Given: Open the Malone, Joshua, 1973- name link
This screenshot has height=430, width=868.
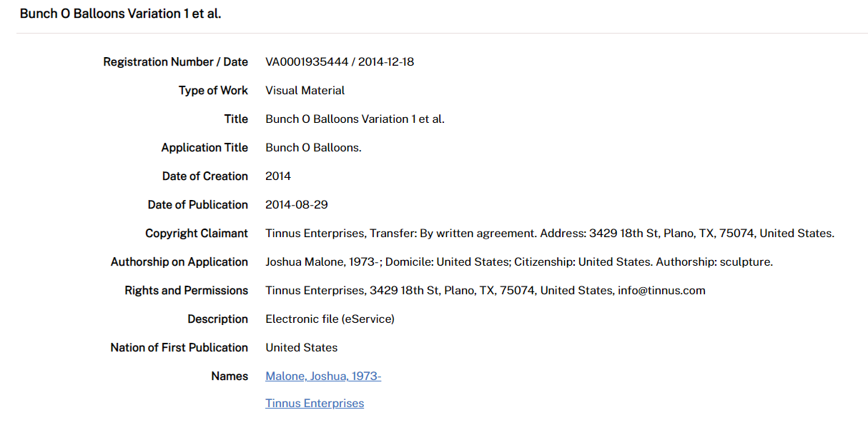Looking at the screenshot, I should (x=322, y=376).
